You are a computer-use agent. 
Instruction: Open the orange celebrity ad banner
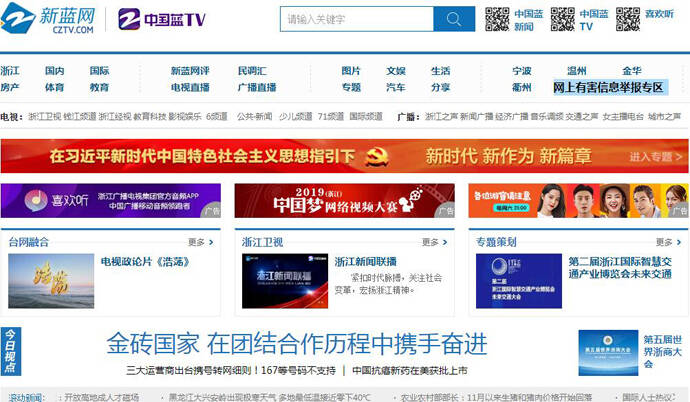(x=578, y=201)
